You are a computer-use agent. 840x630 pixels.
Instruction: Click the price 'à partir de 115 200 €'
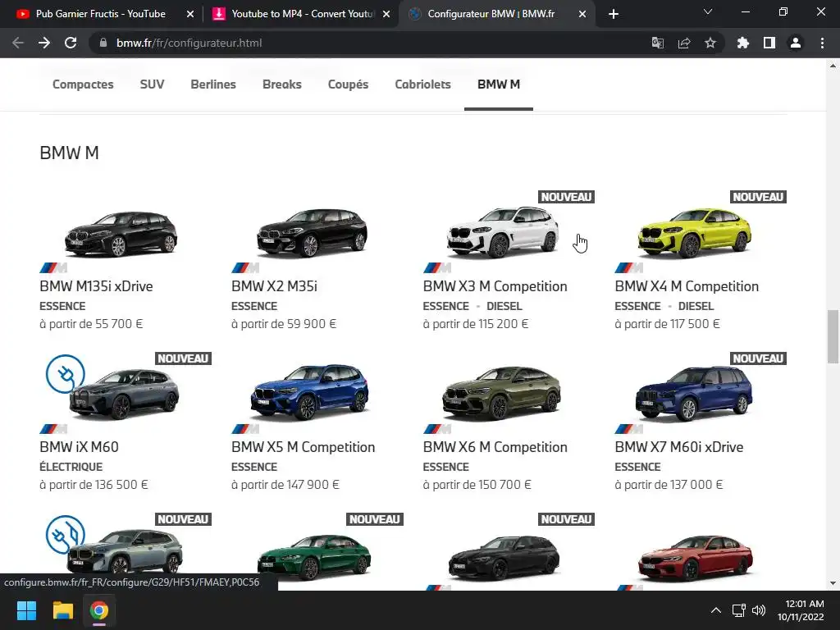476,324
